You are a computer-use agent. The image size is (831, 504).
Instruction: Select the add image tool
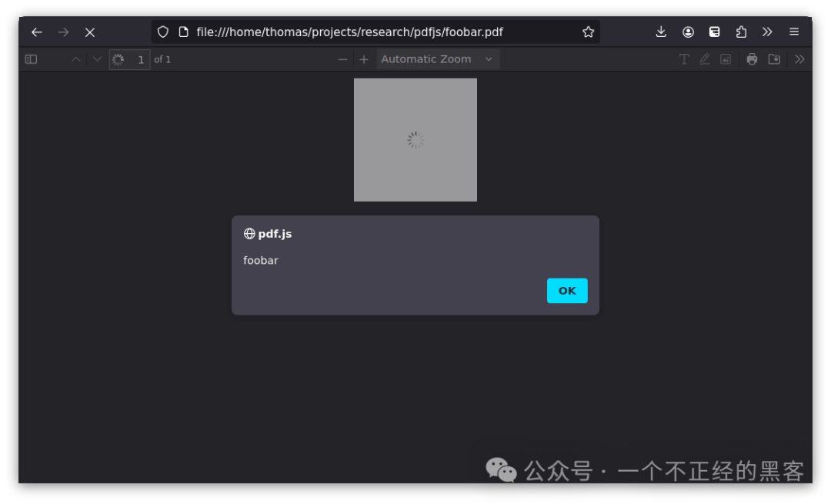pyautogui.click(x=726, y=59)
